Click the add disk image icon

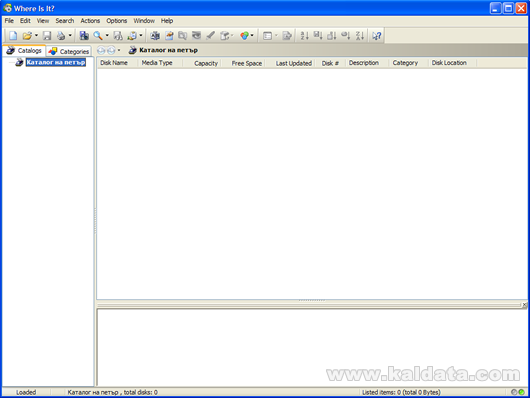coord(155,36)
